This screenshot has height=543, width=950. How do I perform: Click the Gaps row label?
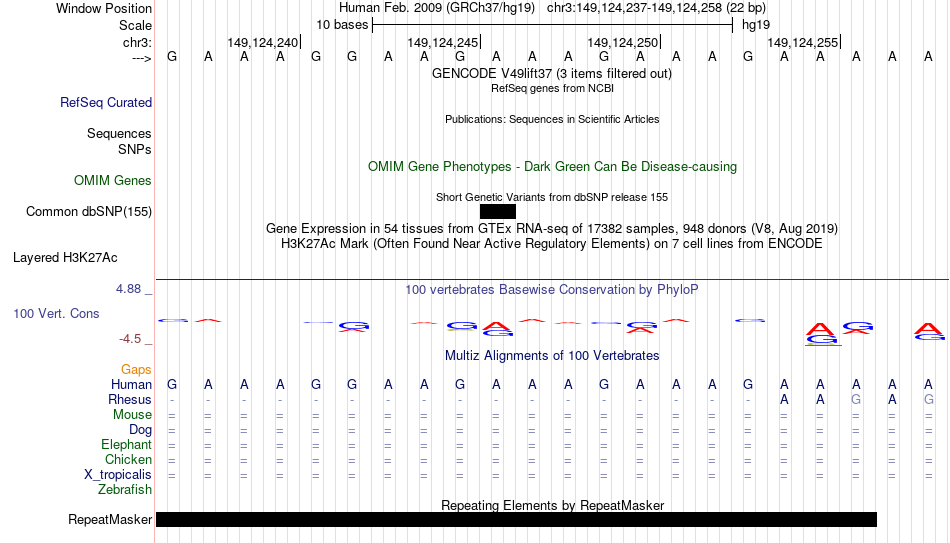[x=136, y=370]
